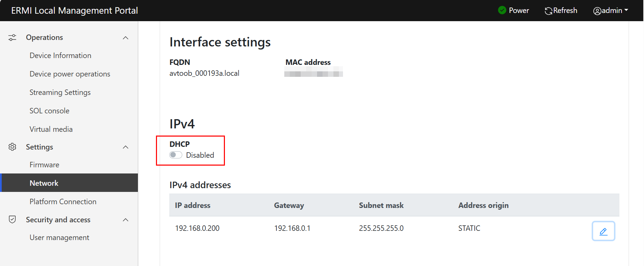Click the Security shield icon in sidebar

[x=12, y=220]
